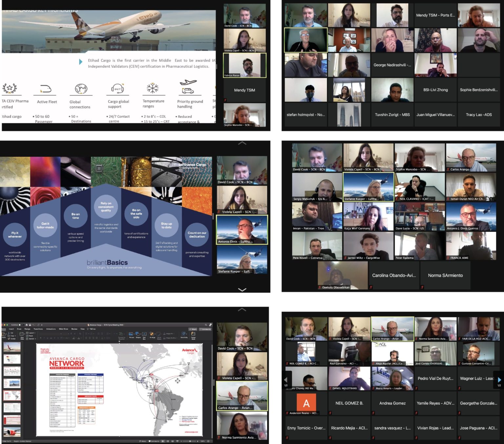Viewport: 504px width, 444px height.
Task: Open the quick access toolbar customize arrow
Action: point(42,325)
